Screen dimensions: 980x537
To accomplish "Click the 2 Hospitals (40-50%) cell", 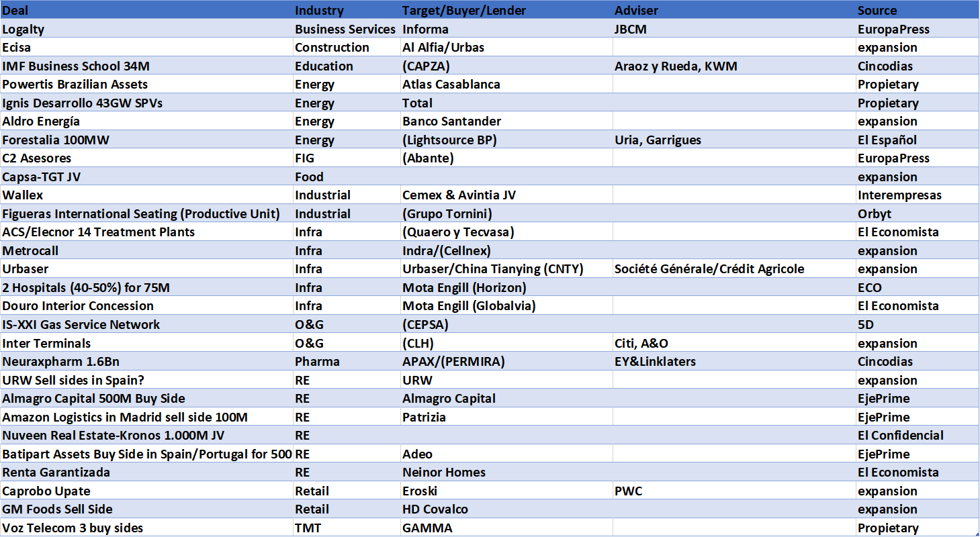I will [146, 287].
